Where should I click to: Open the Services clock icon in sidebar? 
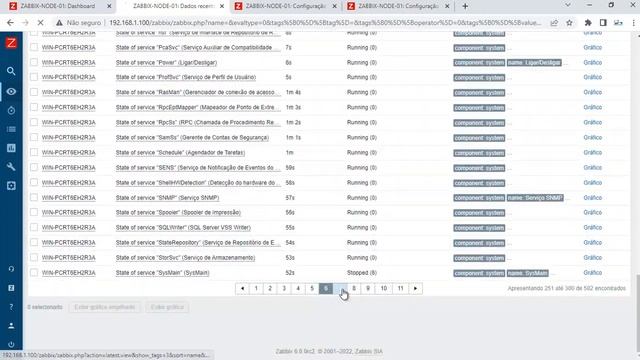(11, 110)
